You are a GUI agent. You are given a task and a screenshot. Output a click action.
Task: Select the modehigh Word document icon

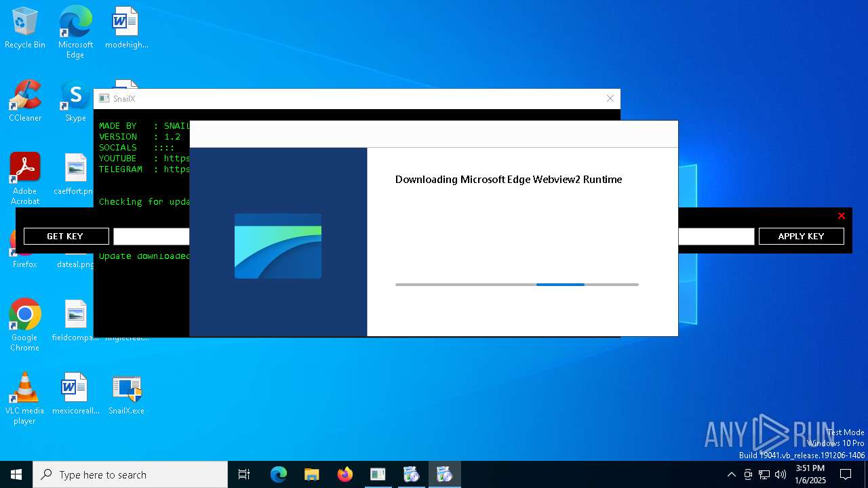[126, 28]
